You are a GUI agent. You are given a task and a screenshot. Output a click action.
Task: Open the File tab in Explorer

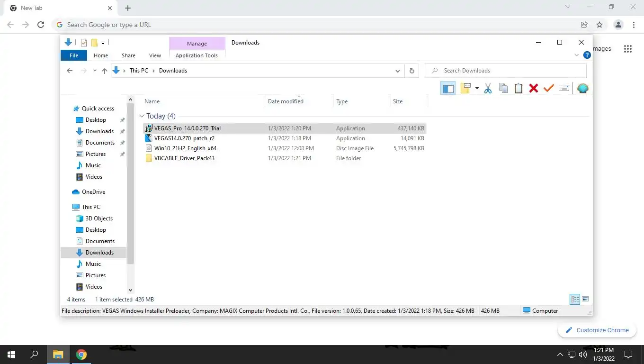tap(74, 55)
